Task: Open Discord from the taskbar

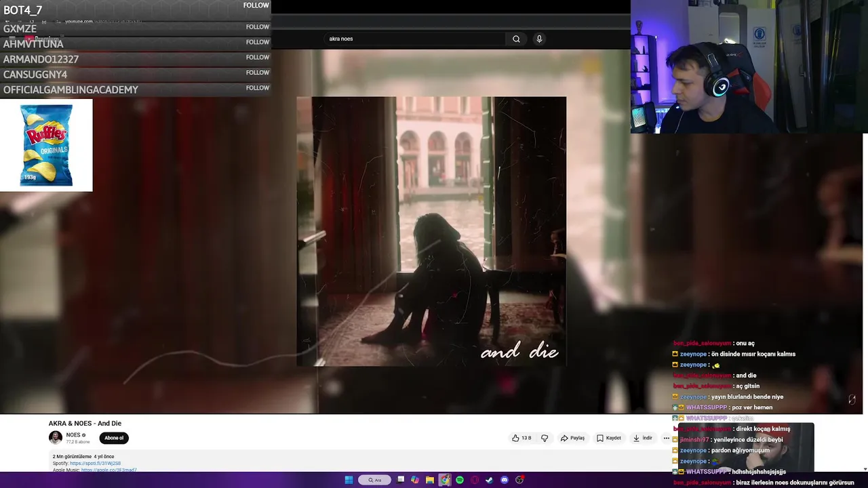Action: pyautogui.click(x=505, y=480)
